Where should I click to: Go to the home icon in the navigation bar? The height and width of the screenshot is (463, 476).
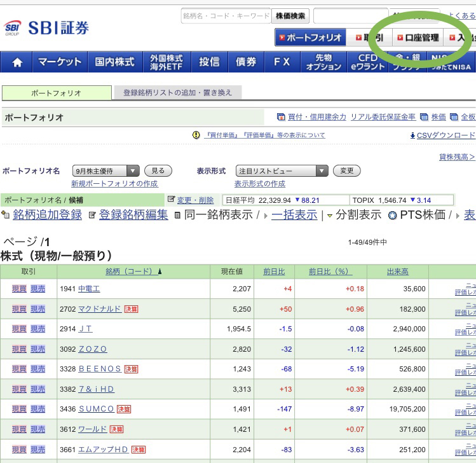[x=17, y=62]
